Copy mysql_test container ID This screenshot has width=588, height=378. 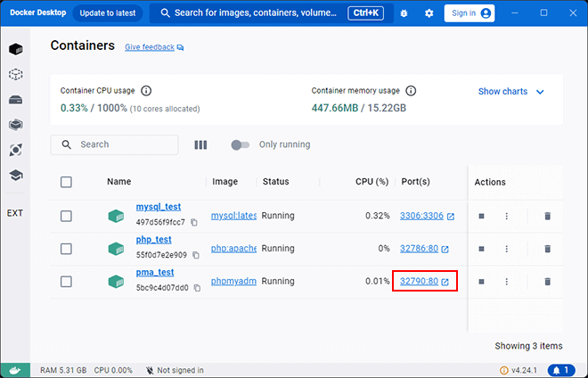pos(194,223)
